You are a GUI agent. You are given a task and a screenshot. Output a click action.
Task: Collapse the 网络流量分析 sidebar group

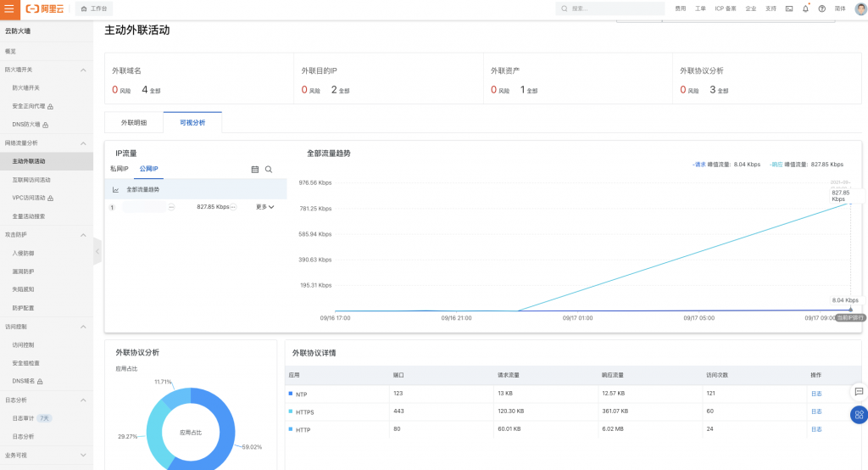83,143
